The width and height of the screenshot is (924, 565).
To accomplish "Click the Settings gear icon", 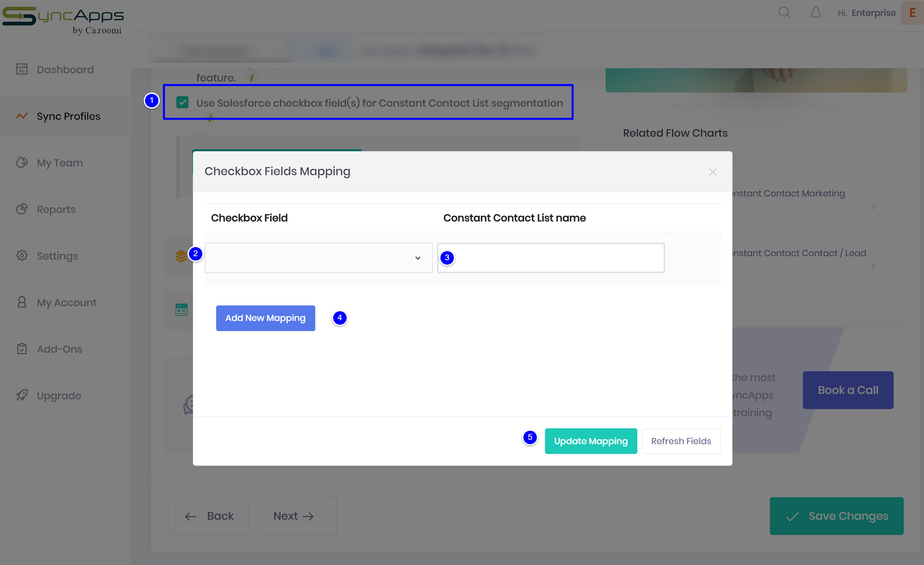I will pyautogui.click(x=22, y=255).
